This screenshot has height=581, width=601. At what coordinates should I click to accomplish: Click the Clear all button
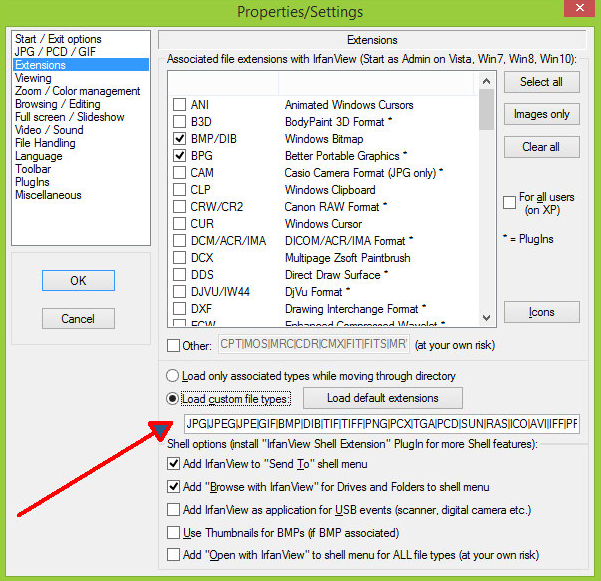[542, 147]
